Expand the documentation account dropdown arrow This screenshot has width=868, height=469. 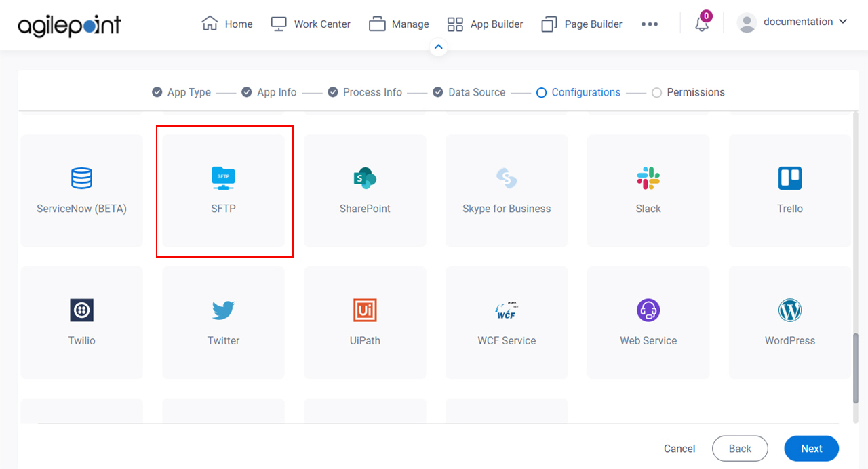[x=843, y=22]
